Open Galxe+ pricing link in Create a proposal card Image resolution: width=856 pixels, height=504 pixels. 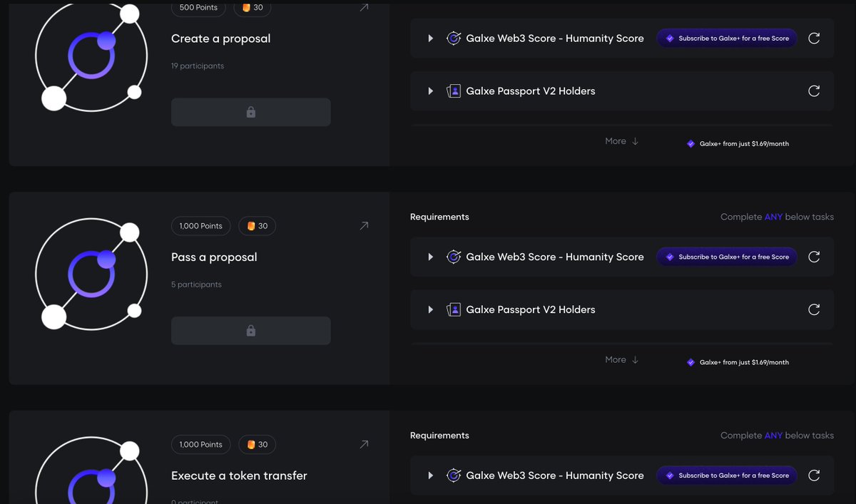744,144
